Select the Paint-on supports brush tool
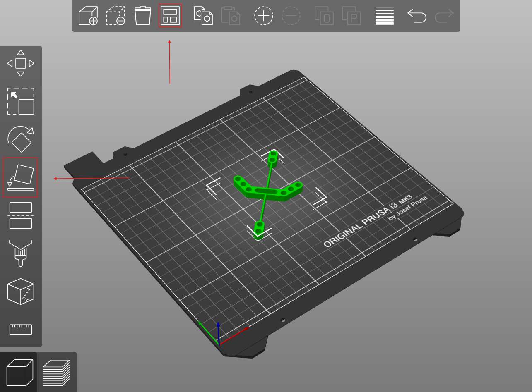 pos(21,253)
